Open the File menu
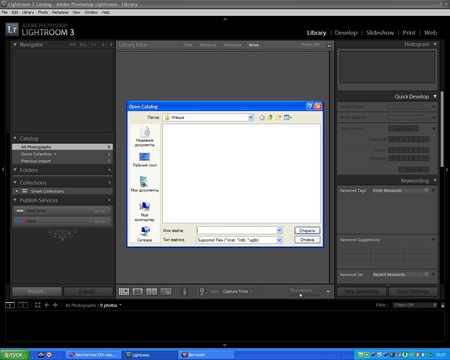The width and height of the screenshot is (450, 360). point(5,12)
